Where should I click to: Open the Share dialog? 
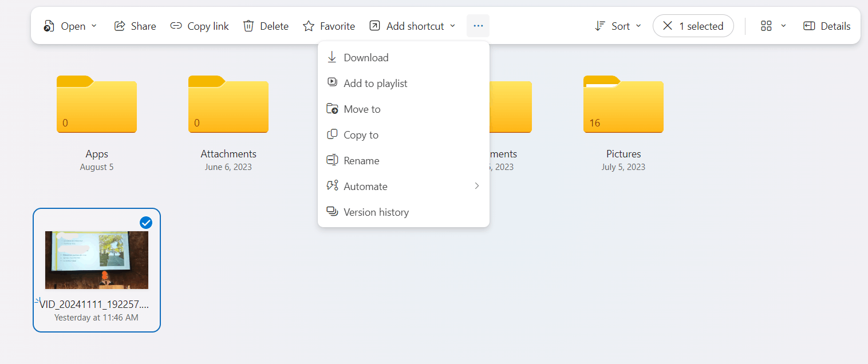click(x=135, y=26)
